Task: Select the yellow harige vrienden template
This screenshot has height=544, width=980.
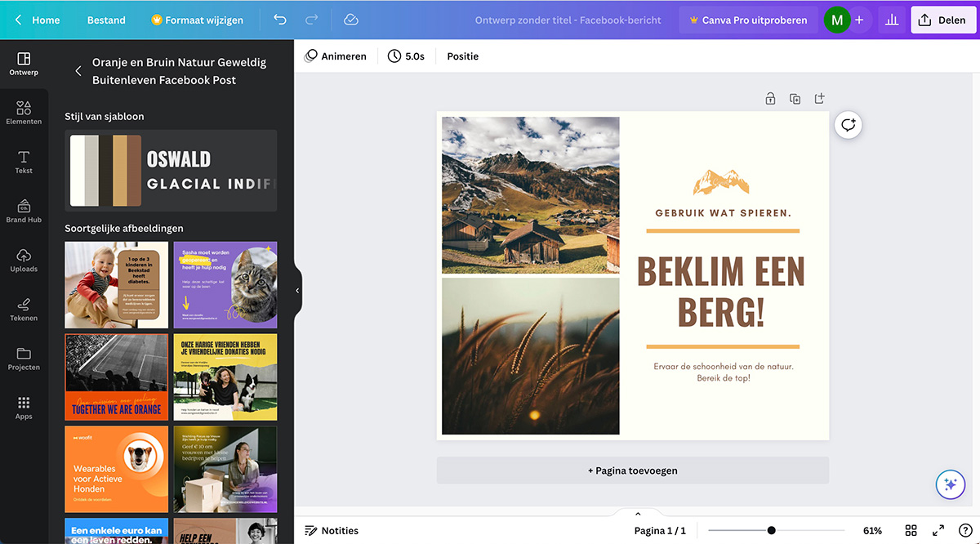Action: point(225,377)
